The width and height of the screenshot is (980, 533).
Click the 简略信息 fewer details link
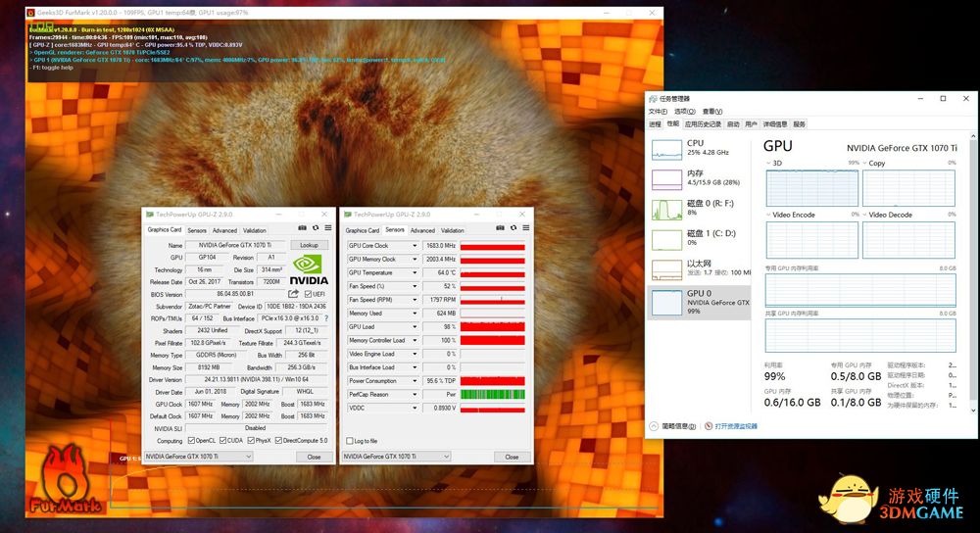pos(679,426)
